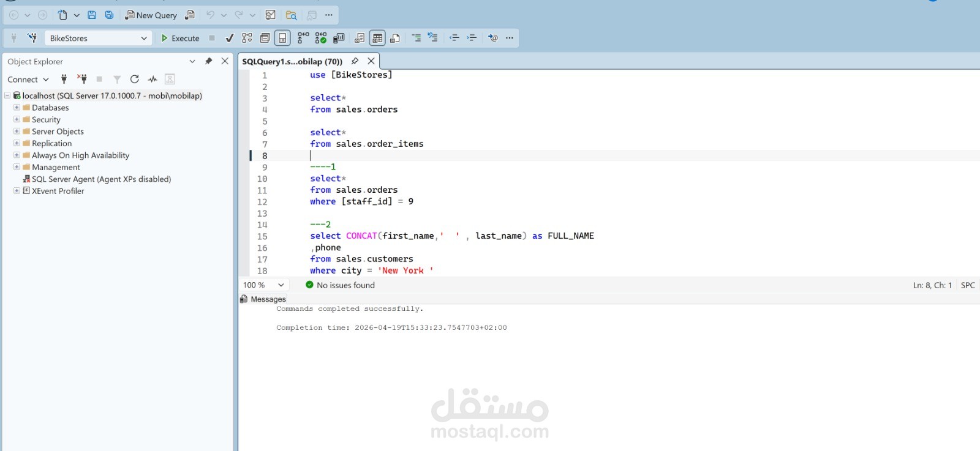980x451 pixels.
Task: Pin the SQLQuery1 document tab
Action: coord(355,61)
